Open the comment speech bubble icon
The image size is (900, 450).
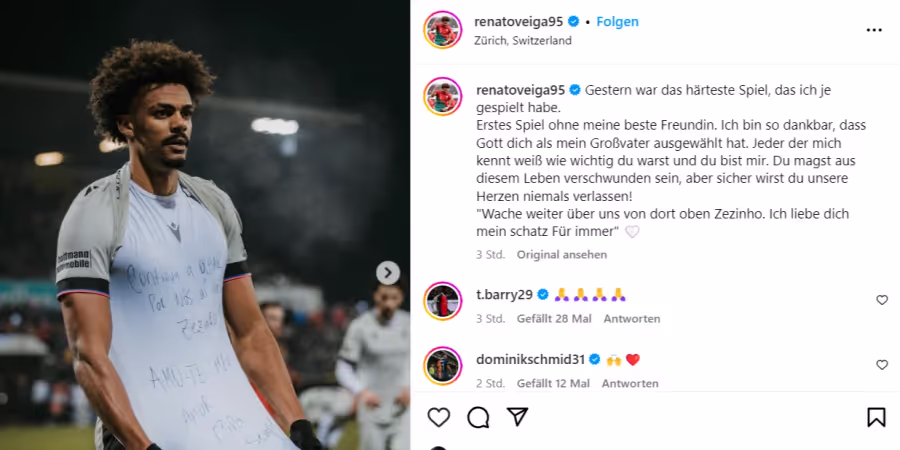[478, 417]
